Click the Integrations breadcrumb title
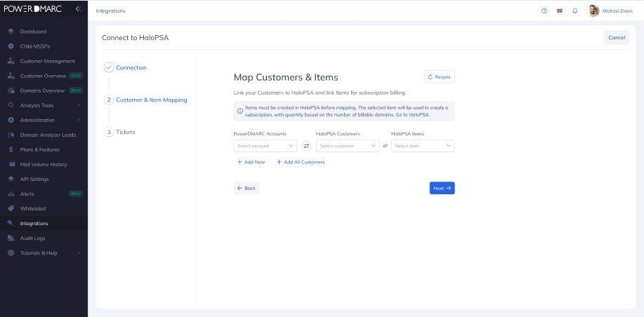 (110, 11)
